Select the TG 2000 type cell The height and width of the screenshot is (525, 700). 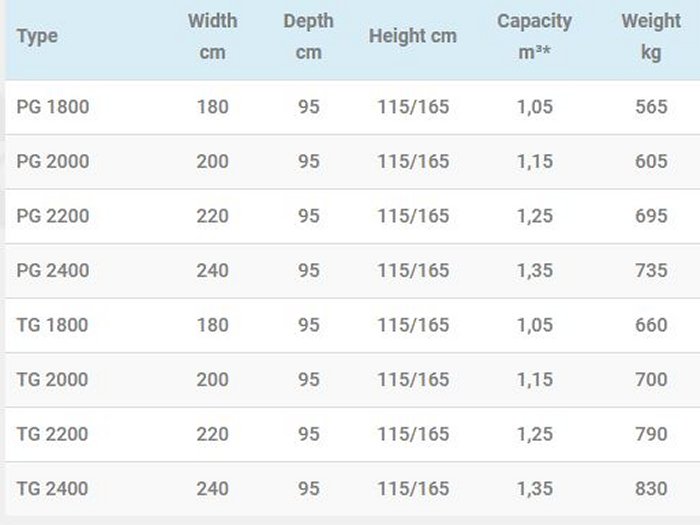(x=53, y=380)
